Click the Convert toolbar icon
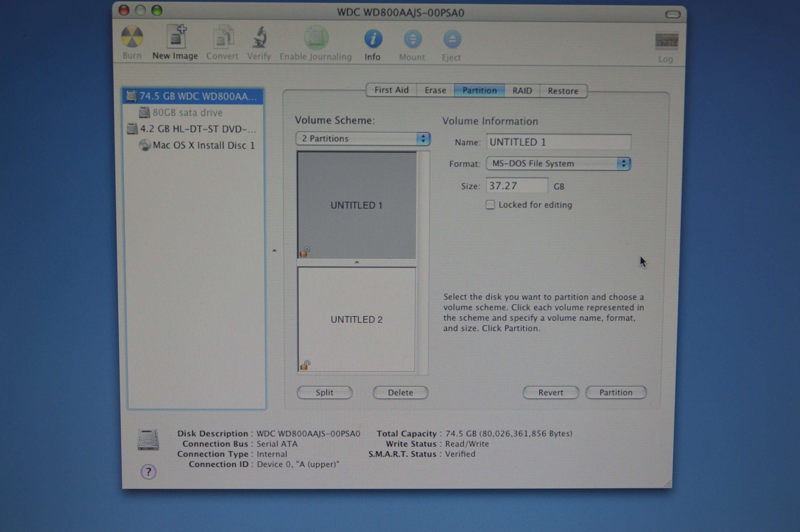 pos(223,37)
